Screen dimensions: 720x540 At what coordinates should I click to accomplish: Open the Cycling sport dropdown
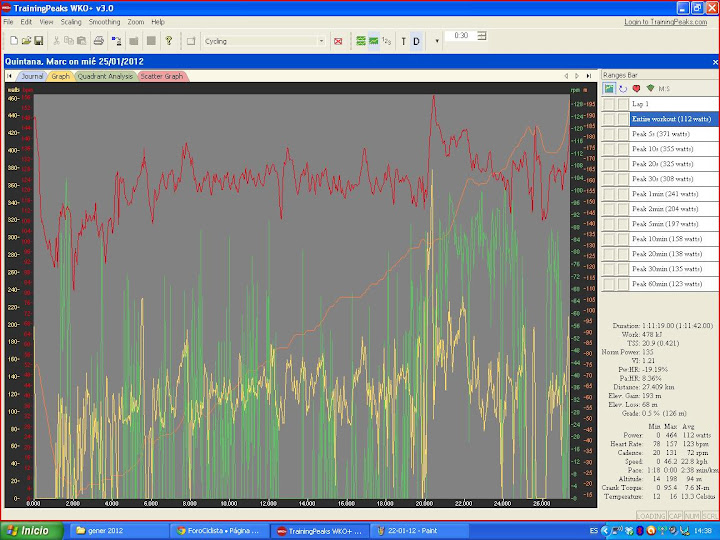coord(321,41)
